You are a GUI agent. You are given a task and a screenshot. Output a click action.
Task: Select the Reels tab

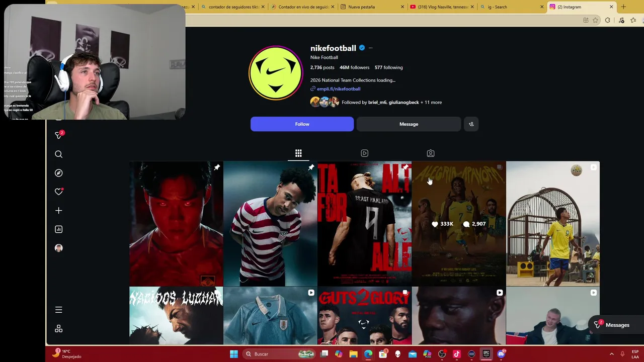tap(364, 153)
